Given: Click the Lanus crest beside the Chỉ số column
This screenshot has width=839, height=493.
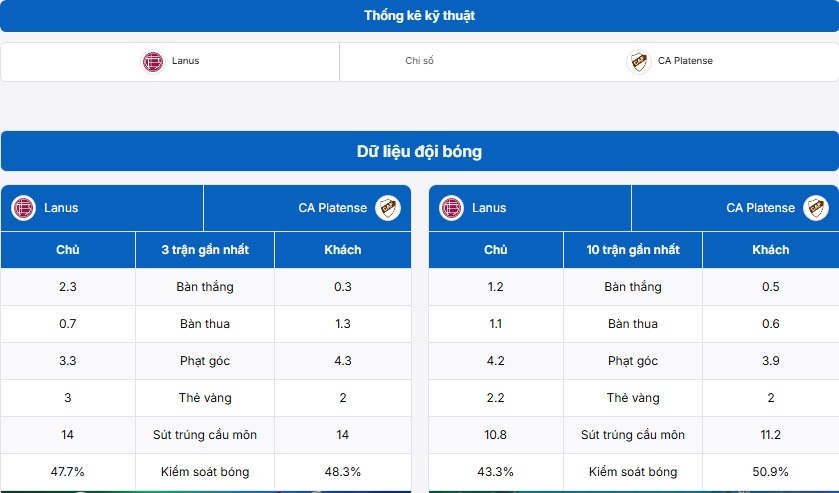Looking at the screenshot, I should pyautogui.click(x=152, y=61).
